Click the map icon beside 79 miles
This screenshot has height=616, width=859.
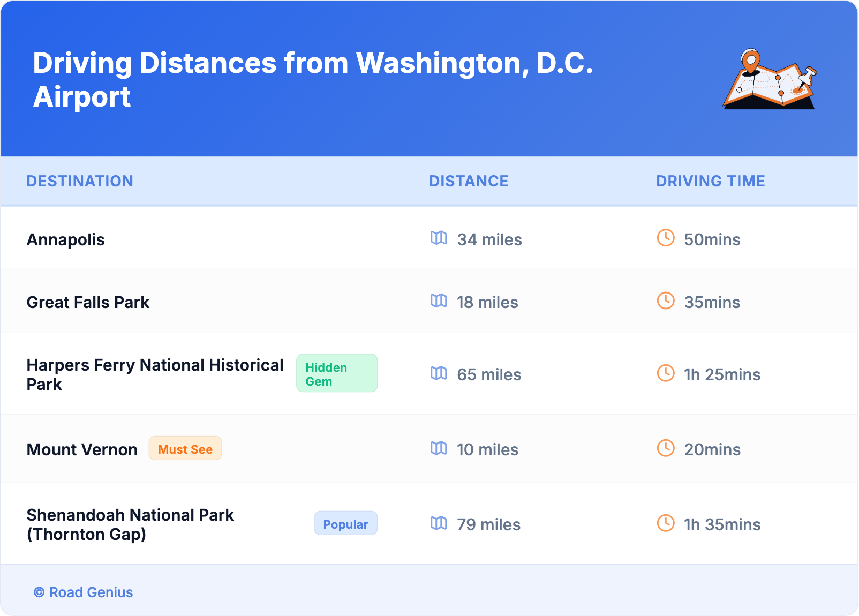click(439, 523)
